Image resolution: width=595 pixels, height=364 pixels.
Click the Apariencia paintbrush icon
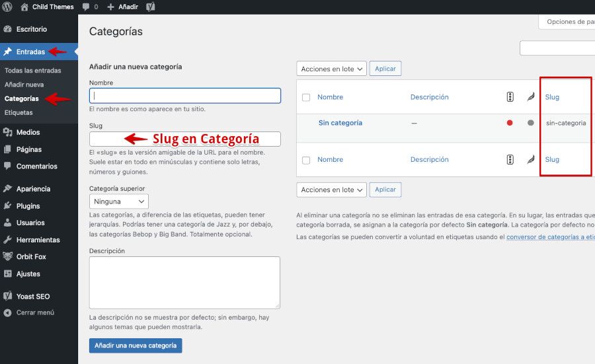(7, 188)
